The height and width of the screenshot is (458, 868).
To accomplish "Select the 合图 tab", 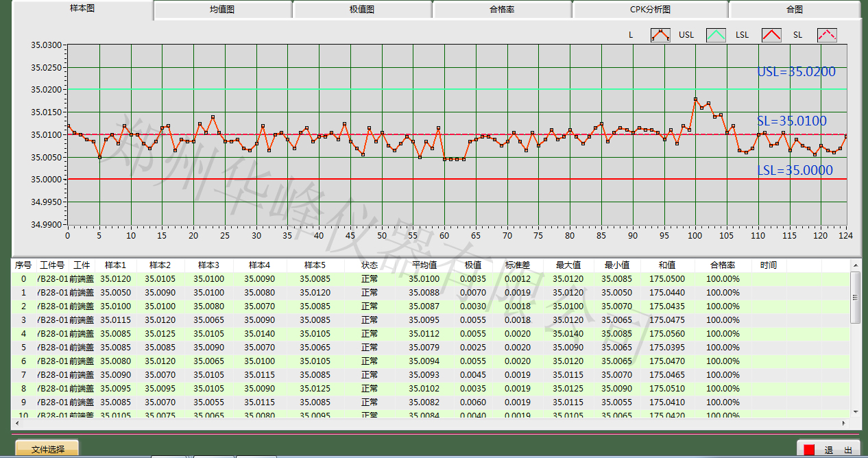I will click(x=794, y=10).
